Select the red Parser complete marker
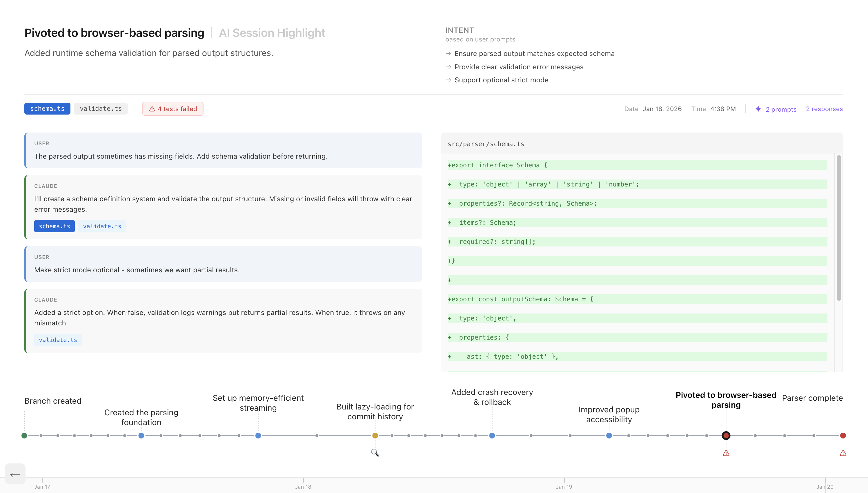This screenshot has width=868, height=493. tap(843, 436)
